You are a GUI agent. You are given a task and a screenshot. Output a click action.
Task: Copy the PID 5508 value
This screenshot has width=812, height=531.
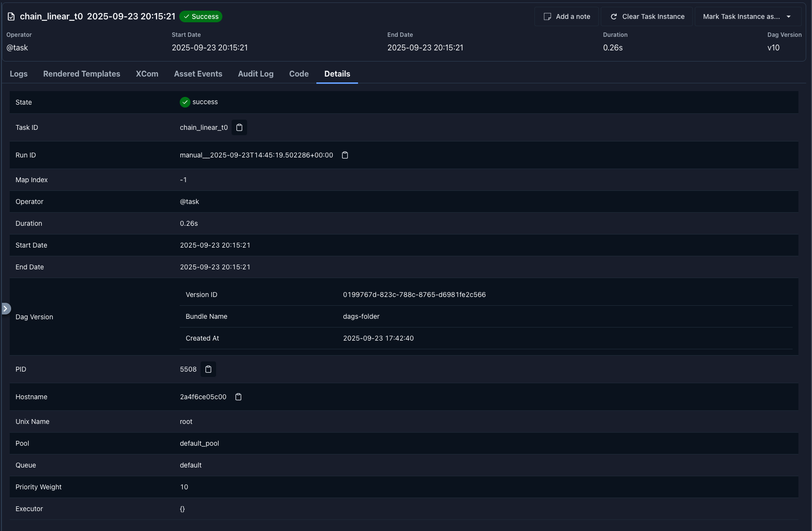[208, 369]
